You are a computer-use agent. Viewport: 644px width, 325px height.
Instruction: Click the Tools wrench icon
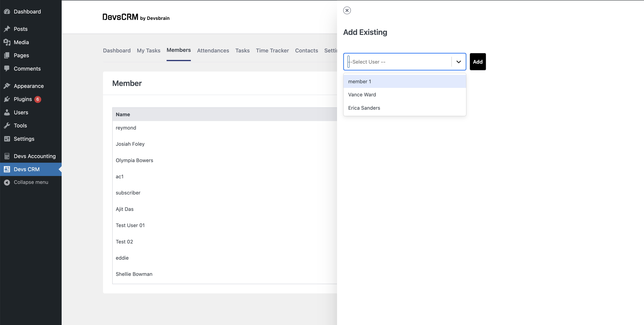(7, 126)
